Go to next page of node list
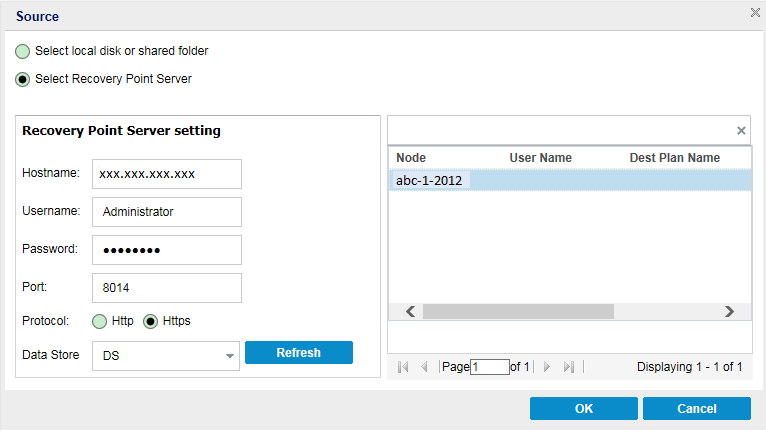Viewport: 766px width, 431px height. click(x=547, y=367)
